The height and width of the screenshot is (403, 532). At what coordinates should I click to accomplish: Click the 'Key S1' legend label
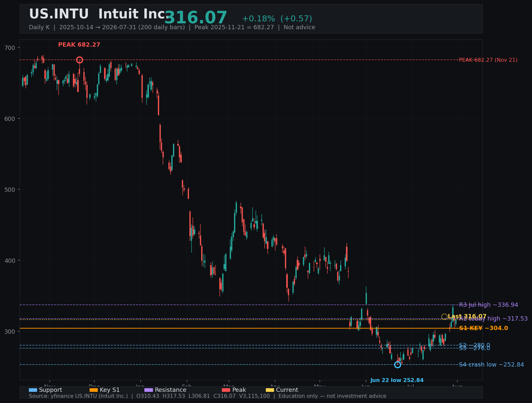pos(110,390)
